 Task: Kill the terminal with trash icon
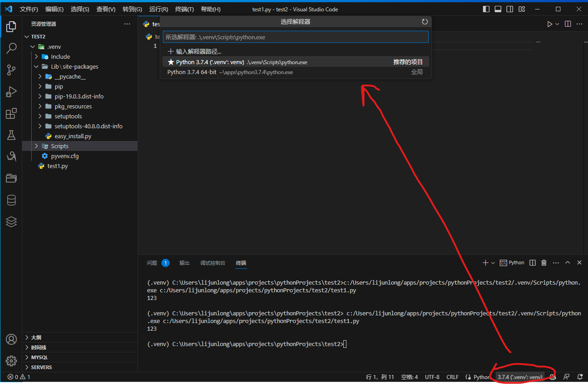[x=544, y=262]
